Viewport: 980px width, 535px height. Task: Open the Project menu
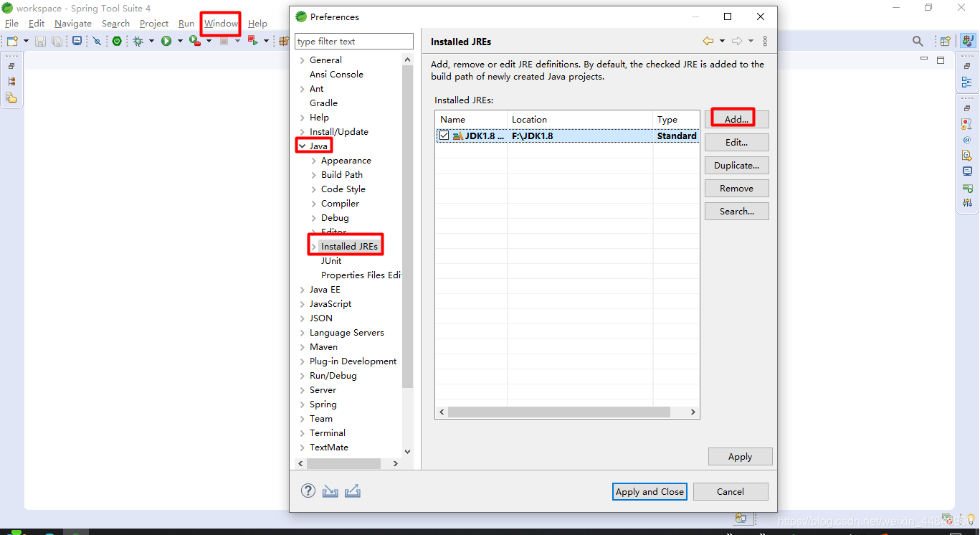click(154, 24)
